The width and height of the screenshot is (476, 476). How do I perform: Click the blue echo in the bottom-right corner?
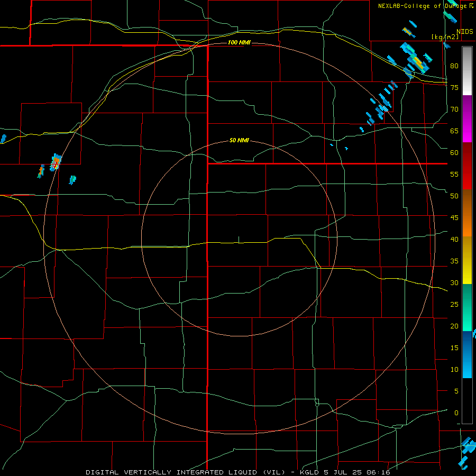(x=466, y=452)
